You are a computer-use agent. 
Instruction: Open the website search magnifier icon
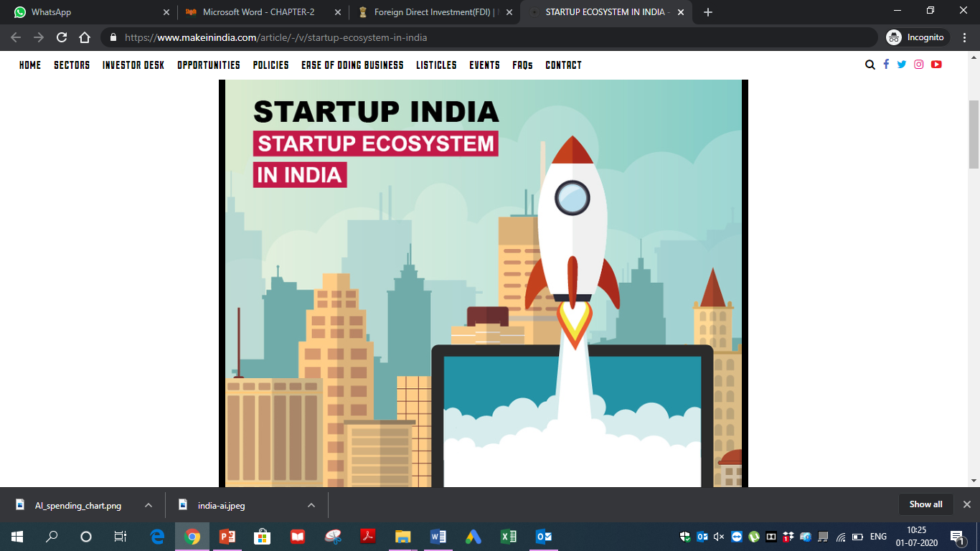click(x=870, y=65)
